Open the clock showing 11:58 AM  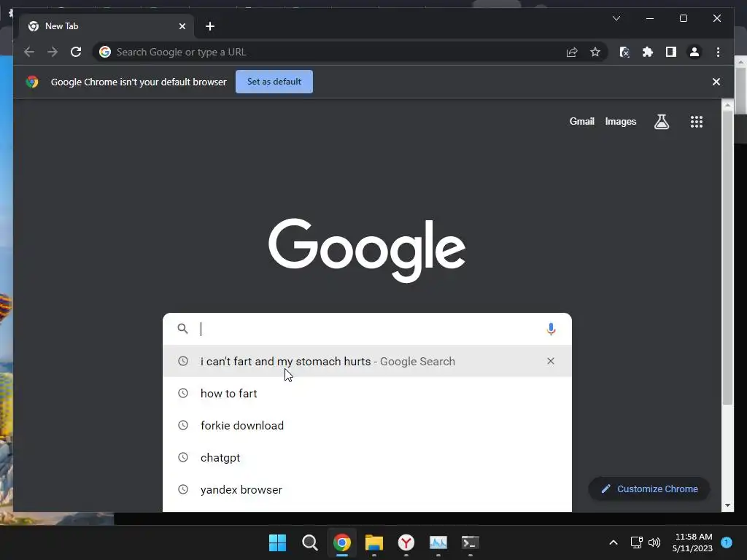pyautogui.click(x=693, y=542)
